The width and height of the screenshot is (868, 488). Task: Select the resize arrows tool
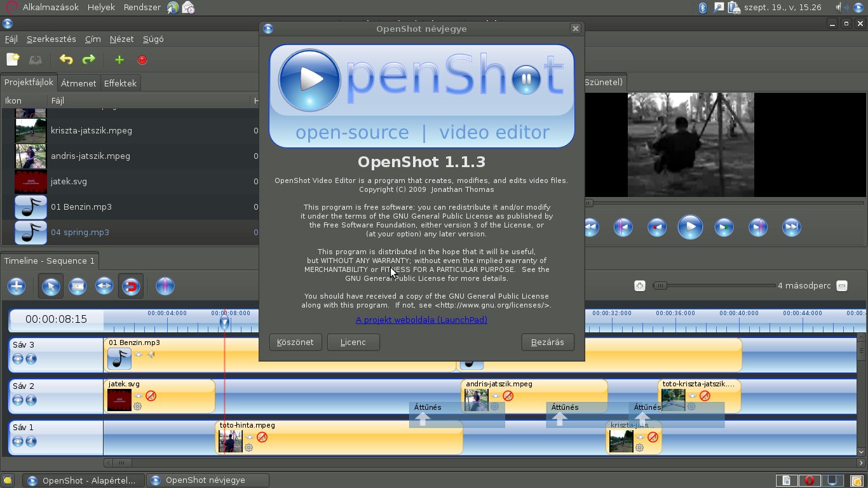point(104,286)
